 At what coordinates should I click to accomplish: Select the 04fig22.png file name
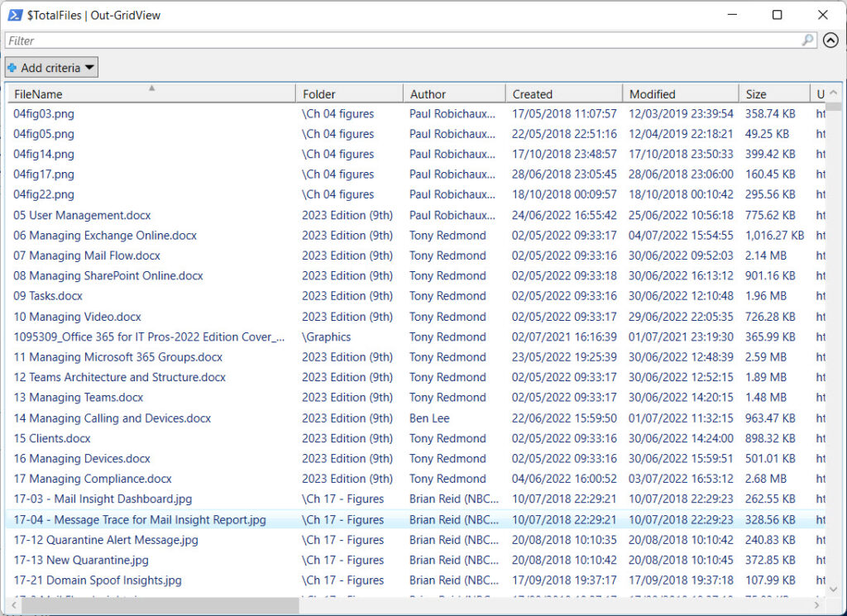(x=44, y=194)
